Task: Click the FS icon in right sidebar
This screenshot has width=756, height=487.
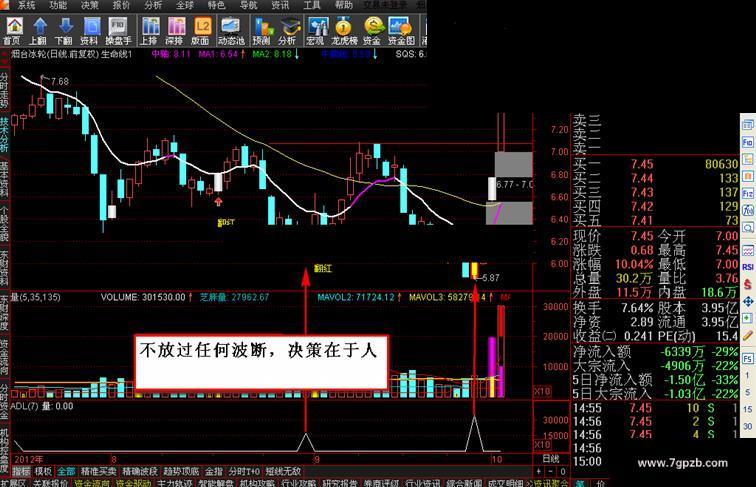Action: click(747, 359)
